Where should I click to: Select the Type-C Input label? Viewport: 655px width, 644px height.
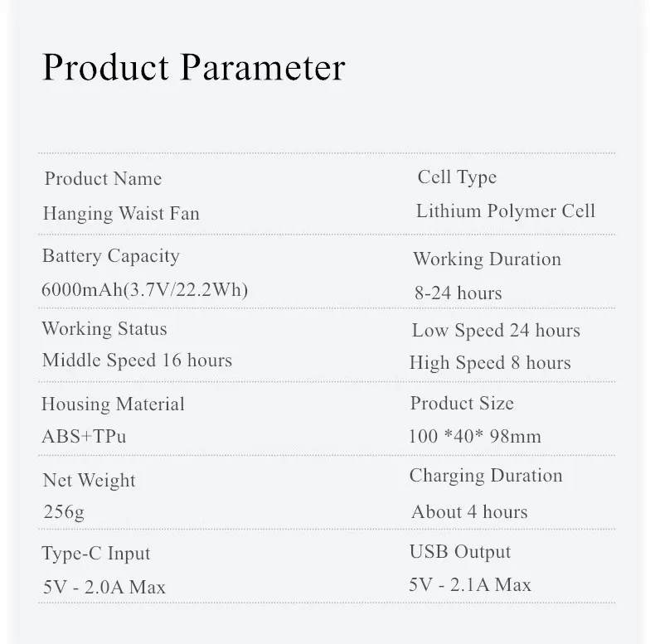[x=95, y=554]
